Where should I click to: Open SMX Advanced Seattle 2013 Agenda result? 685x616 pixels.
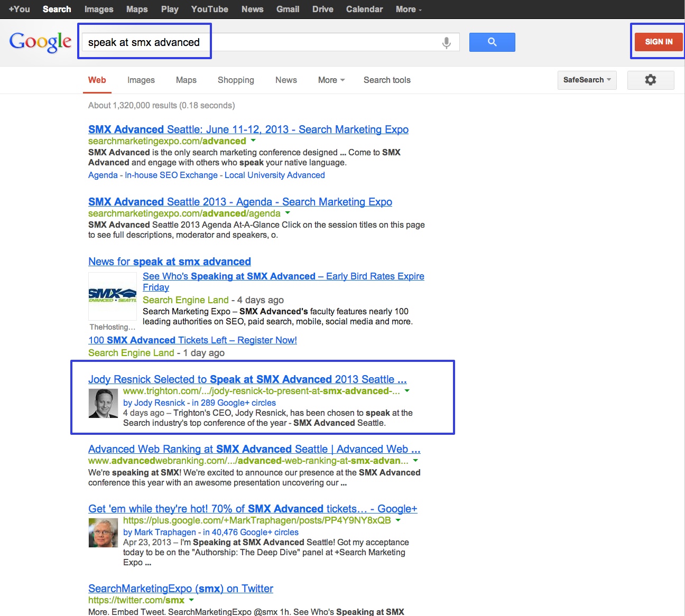240,202
